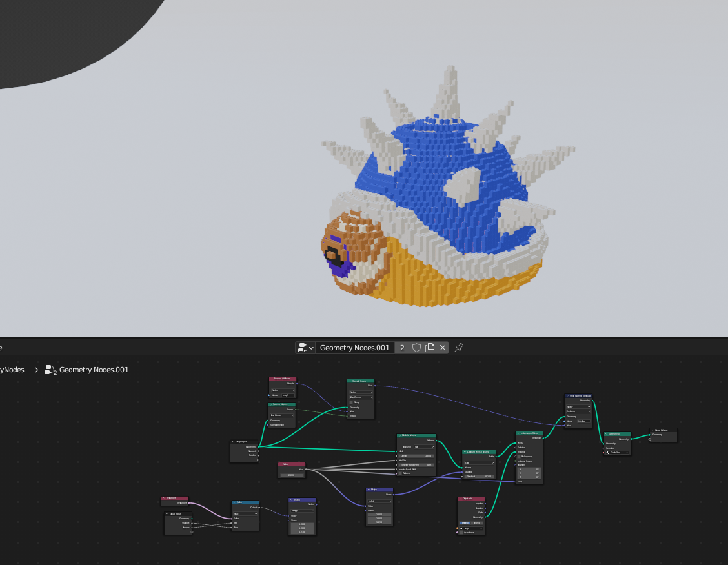Open the material selector in Set Material node

(x=617, y=453)
